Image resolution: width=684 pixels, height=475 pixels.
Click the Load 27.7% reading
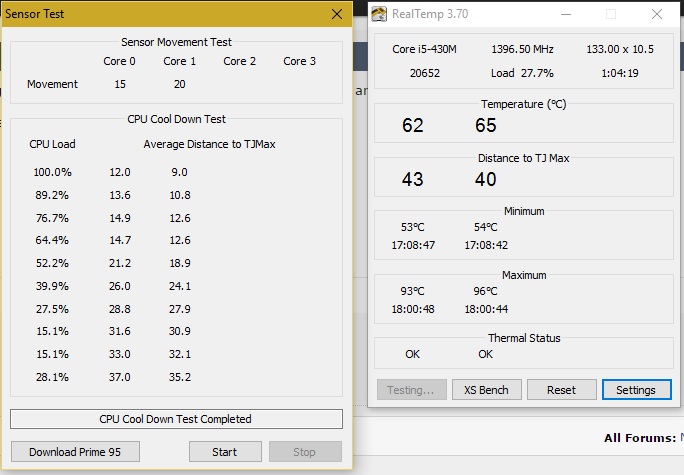(522, 73)
